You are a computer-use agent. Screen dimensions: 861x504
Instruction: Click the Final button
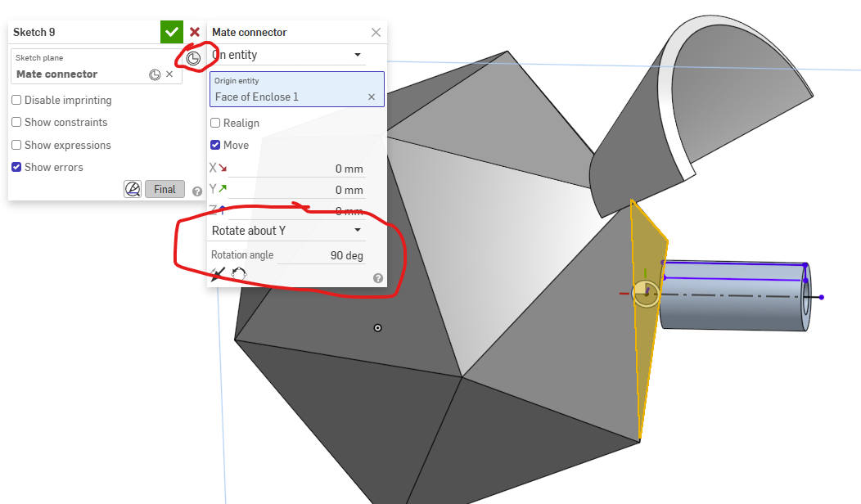point(165,190)
